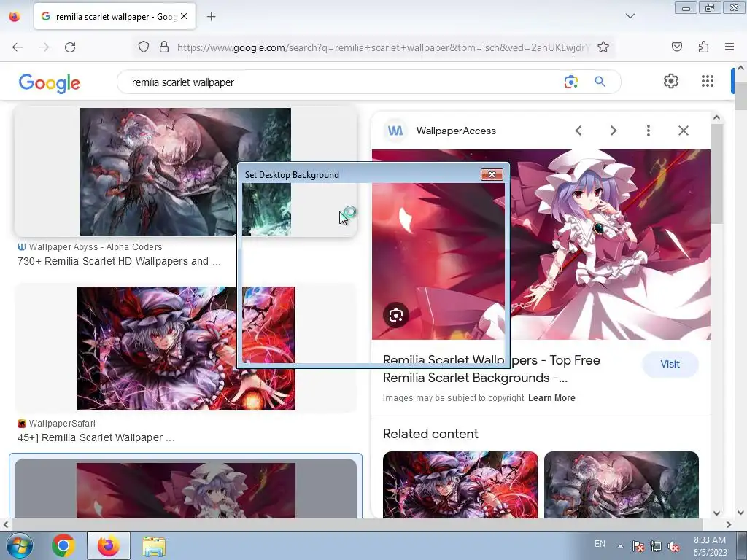Launch Chrome from the taskbar
Screen dimensions: 747x560
tap(63, 545)
